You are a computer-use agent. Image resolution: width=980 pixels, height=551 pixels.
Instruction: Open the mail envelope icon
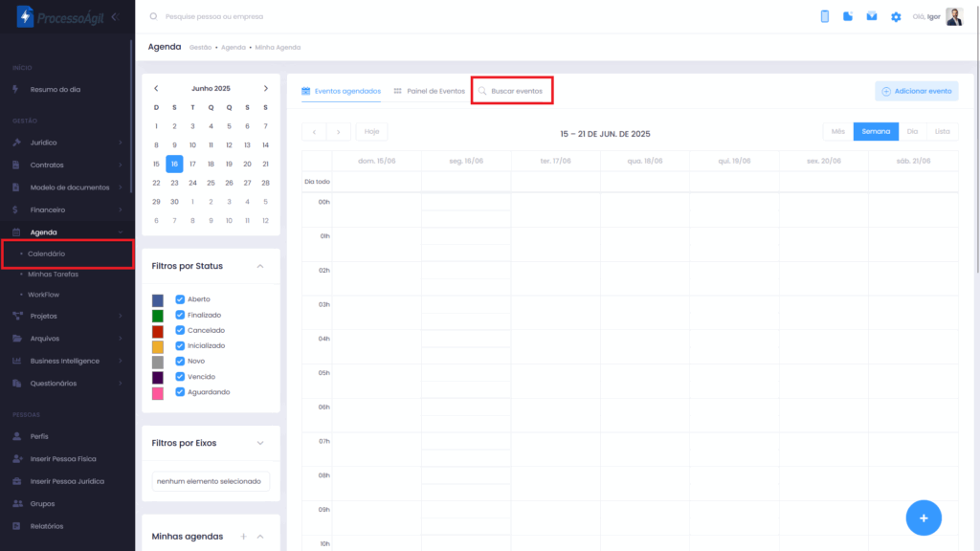tap(872, 16)
